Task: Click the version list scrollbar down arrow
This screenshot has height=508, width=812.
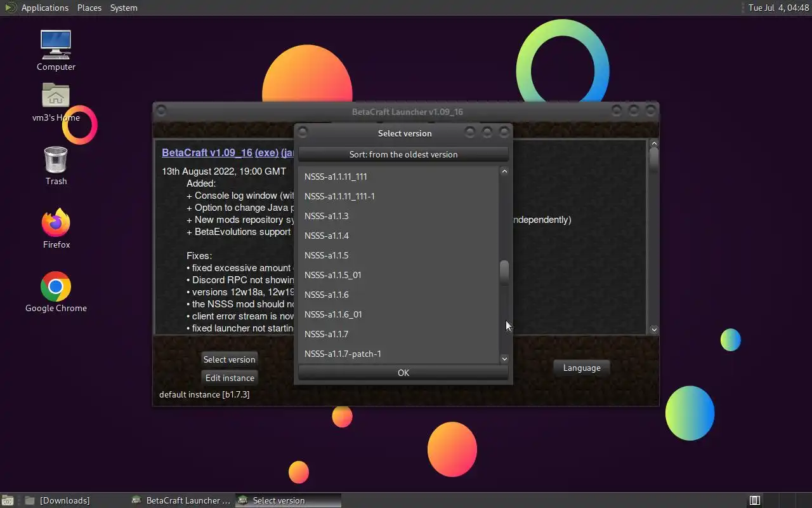Action: point(504,359)
